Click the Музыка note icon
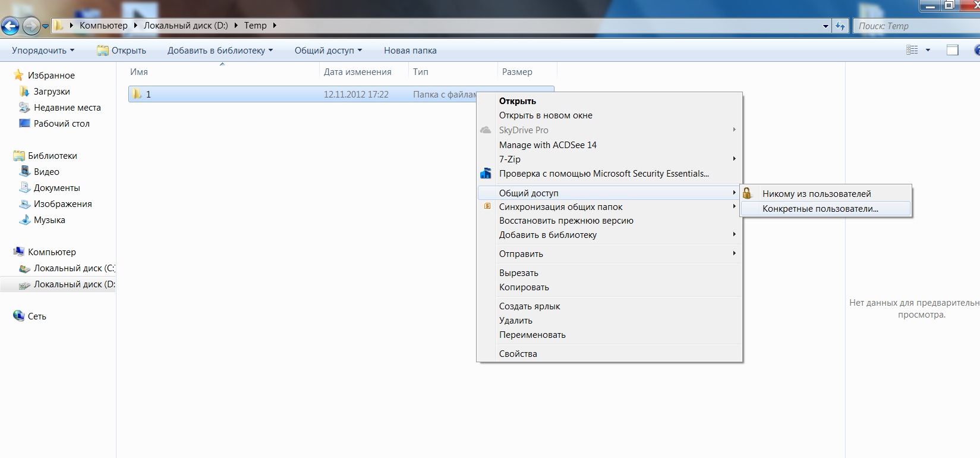Screen dimensions: 980x458 pyautogui.click(x=25, y=219)
